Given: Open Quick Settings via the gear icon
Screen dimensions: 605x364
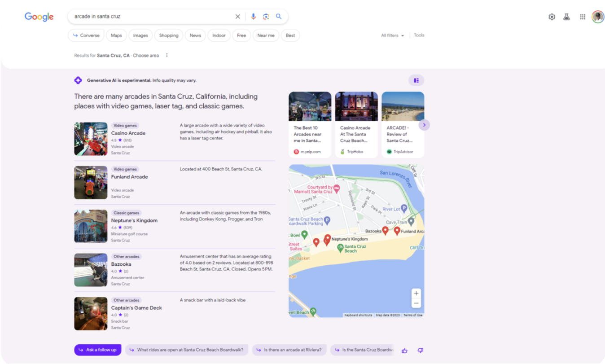Looking at the screenshot, I should tap(551, 16).
